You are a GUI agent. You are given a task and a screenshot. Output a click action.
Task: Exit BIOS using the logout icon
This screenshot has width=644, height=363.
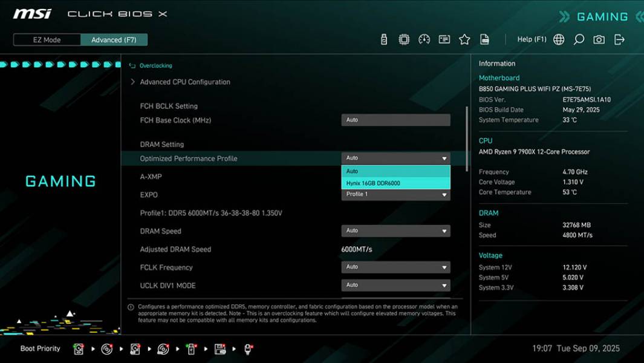618,39
